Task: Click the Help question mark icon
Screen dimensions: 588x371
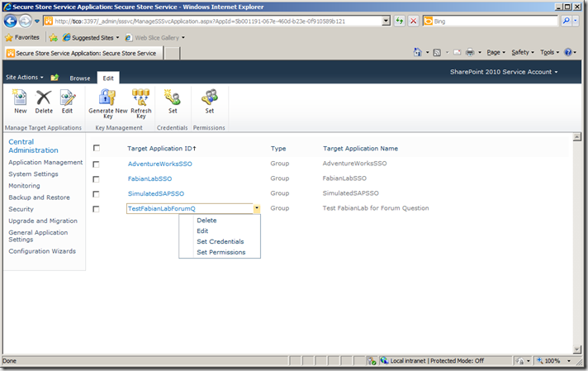Action: [568, 52]
